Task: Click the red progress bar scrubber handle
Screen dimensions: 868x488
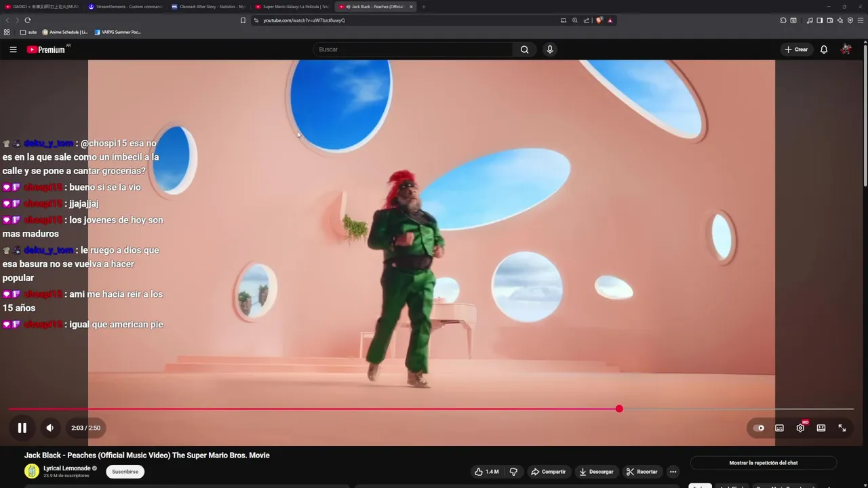Action: tap(619, 409)
